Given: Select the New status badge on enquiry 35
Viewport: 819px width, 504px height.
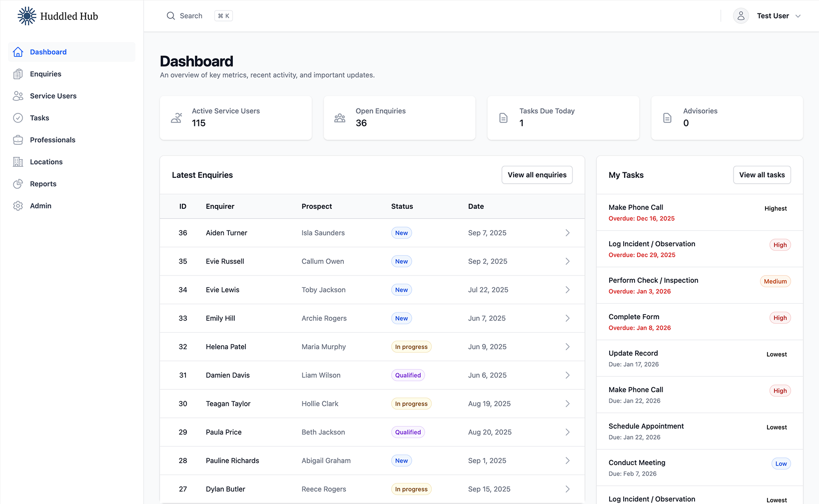Looking at the screenshot, I should 401,261.
